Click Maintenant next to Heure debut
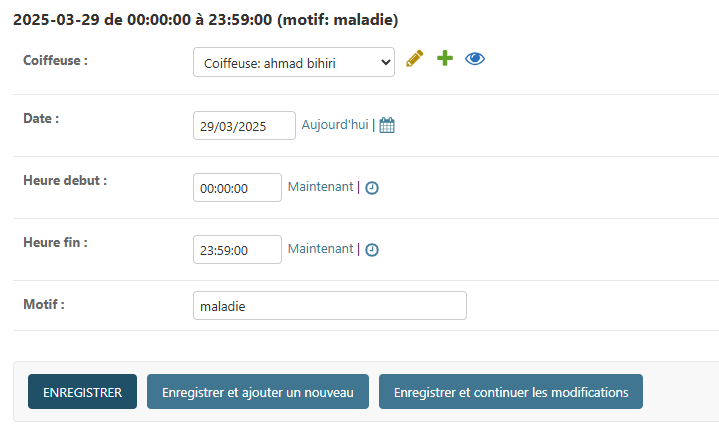 coord(320,187)
